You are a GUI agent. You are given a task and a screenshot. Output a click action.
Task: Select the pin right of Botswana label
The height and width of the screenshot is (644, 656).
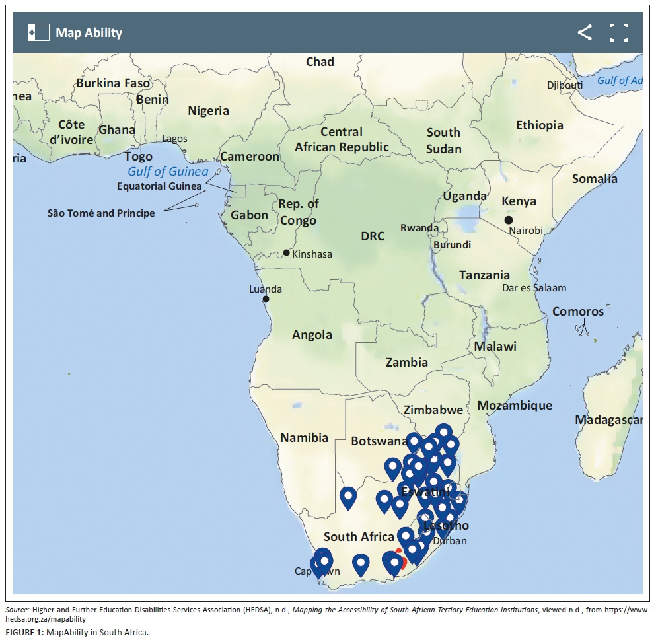point(414,441)
